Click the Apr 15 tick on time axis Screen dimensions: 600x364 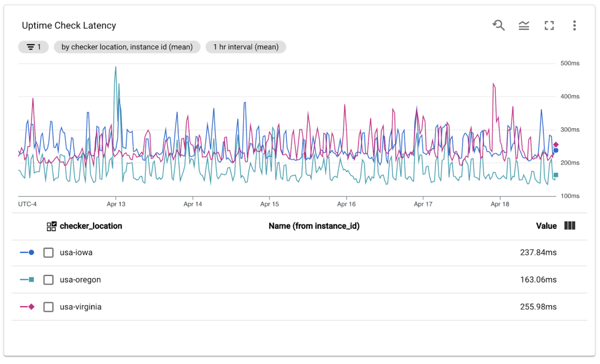269,204
